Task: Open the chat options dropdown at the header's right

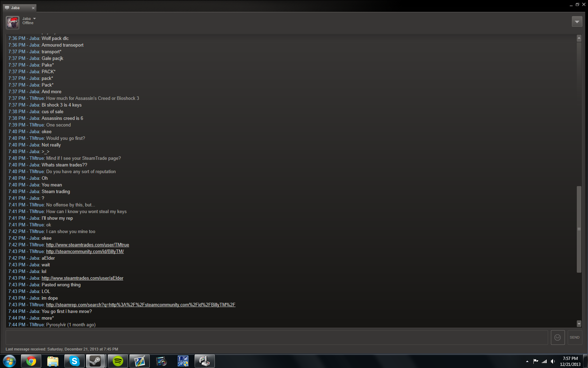Action: pyautogui.click(x=577, y=21)
